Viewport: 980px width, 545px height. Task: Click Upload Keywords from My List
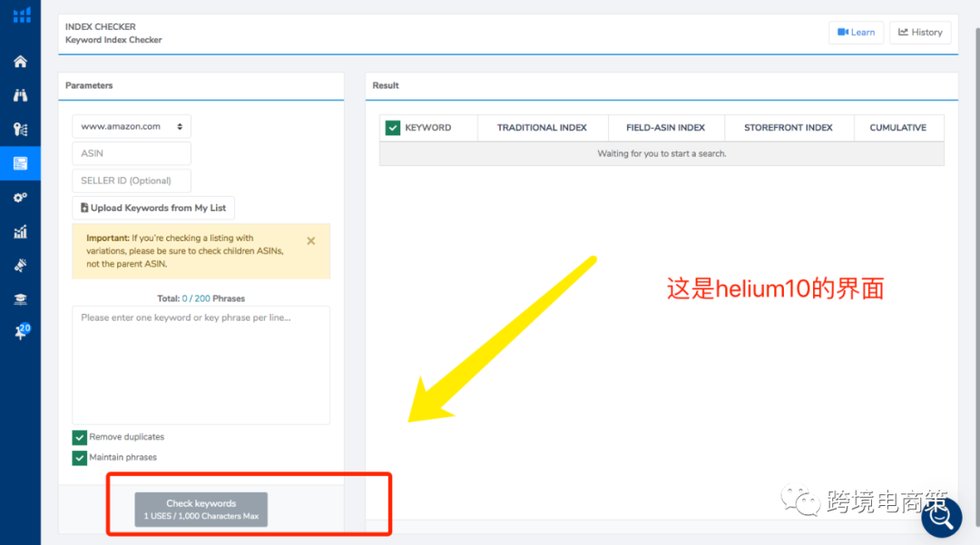(x=153, y=208)
